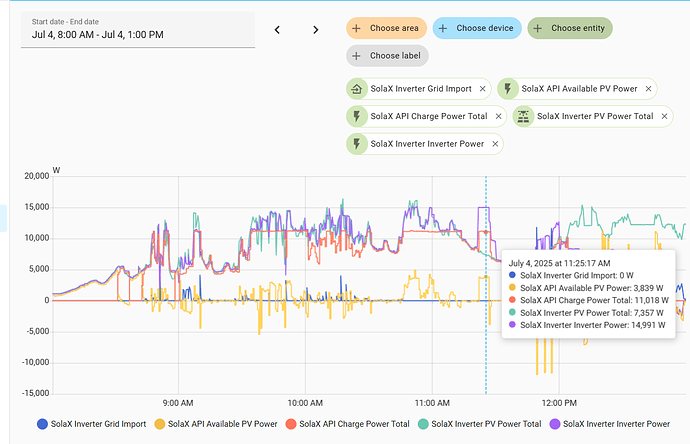Go to previous time range arrow
The height and width of the screenshot is (444, 690).
pos(277,30)
